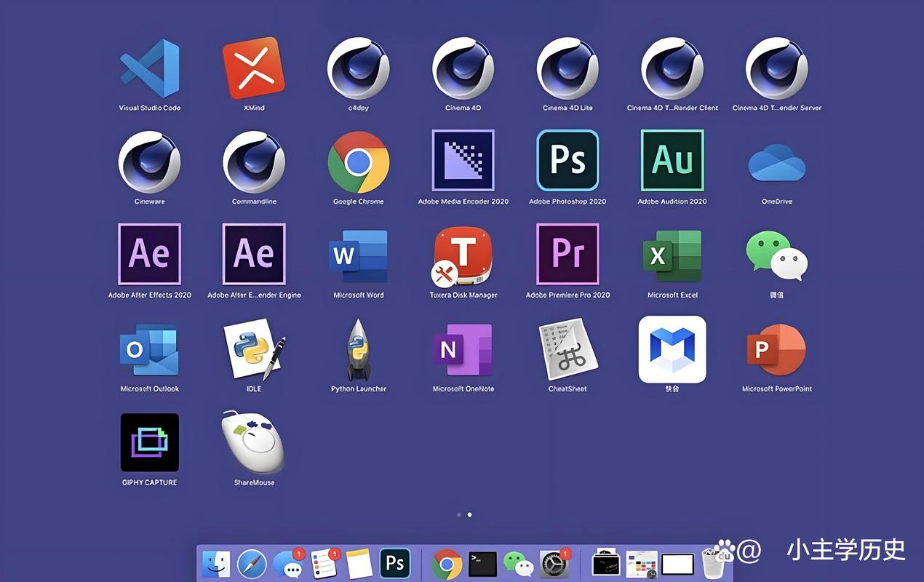Viewport: 924px width, 582px height.
Task: Open Microsoft Word
Action: coord(358,255)
